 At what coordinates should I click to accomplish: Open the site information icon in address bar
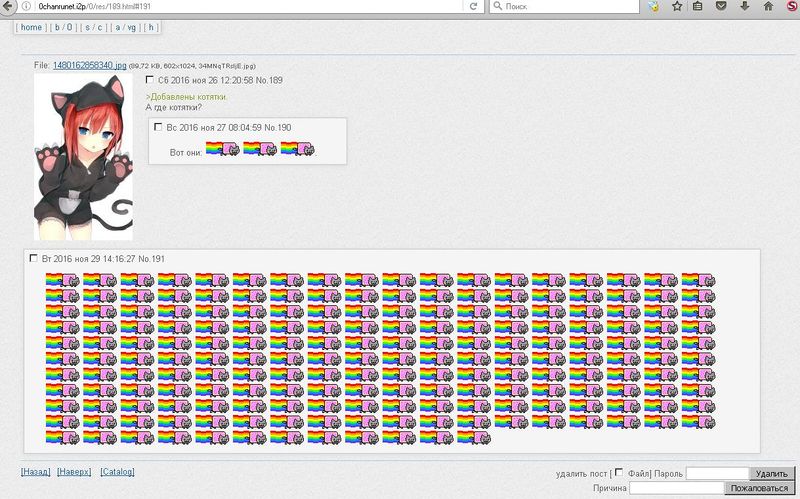point(26,7)
